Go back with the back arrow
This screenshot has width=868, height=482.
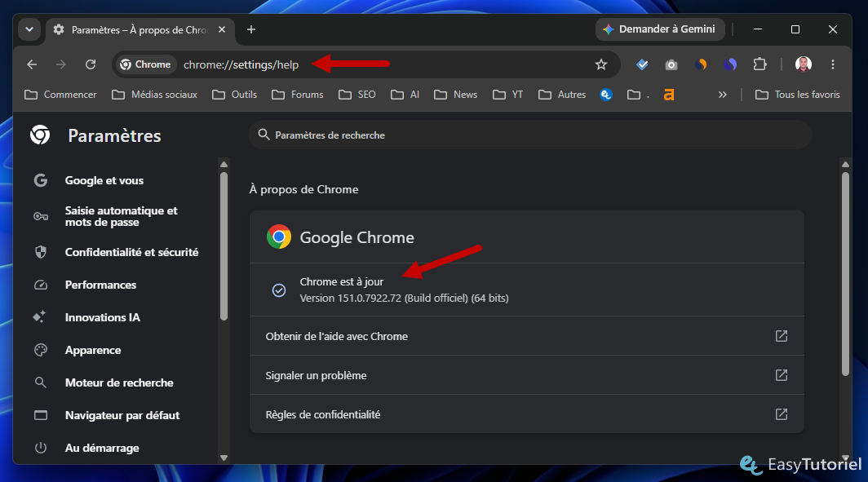coord(32,64)
